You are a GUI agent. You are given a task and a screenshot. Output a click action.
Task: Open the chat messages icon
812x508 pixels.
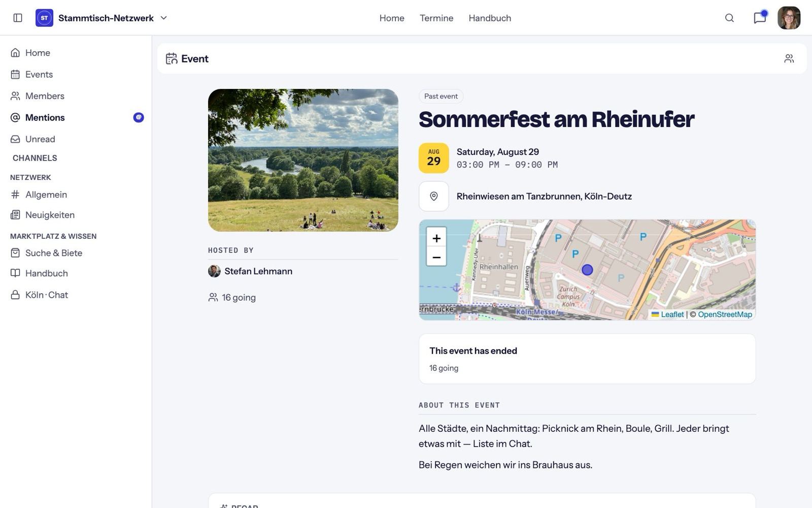(760, 18)
